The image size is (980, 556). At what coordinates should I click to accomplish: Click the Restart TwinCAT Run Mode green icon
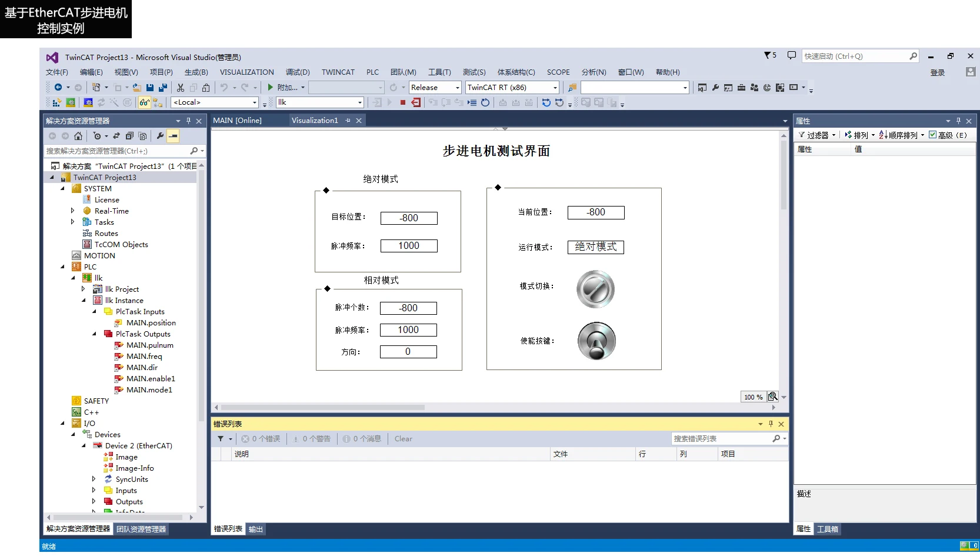[71, 102]
